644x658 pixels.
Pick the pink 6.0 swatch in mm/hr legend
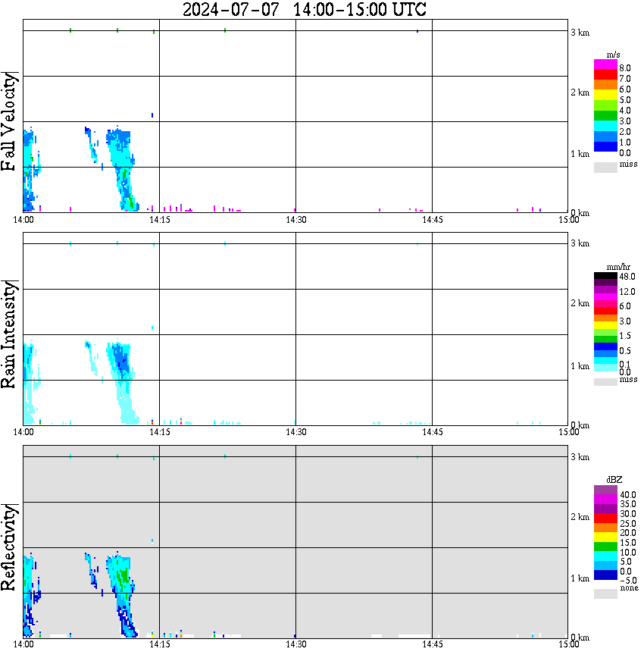[x=605, y=304]
